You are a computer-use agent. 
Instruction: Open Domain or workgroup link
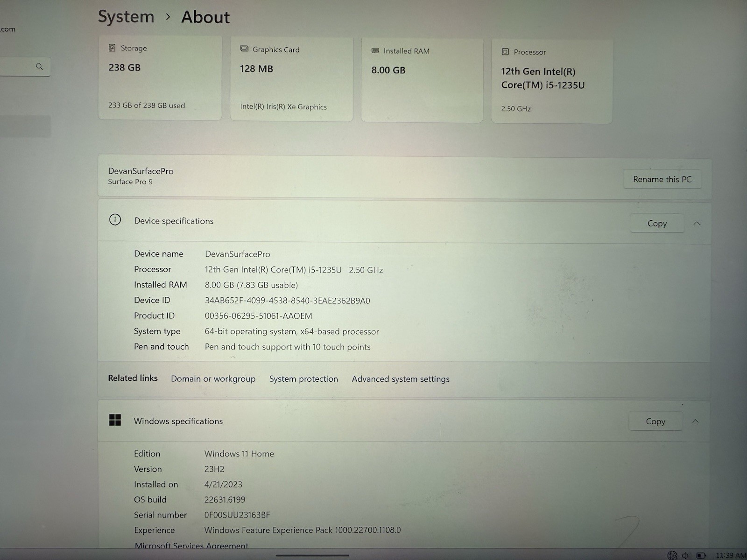click(213, 379)
